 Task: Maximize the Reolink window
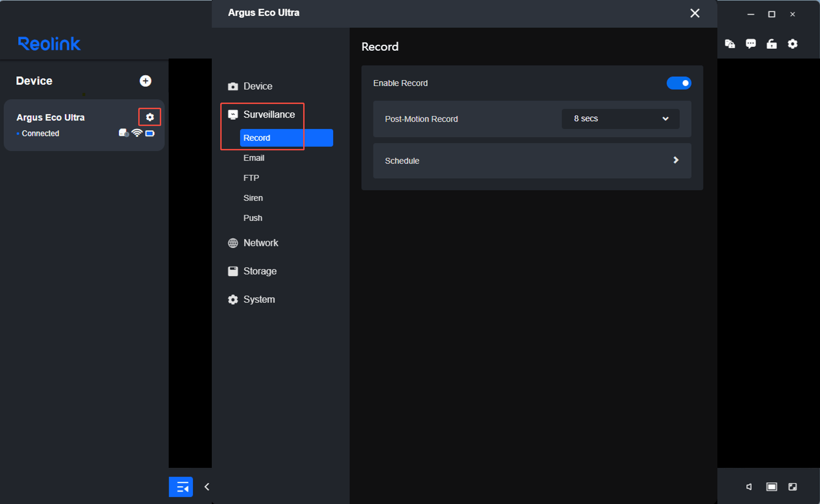(x=772, y=15)
